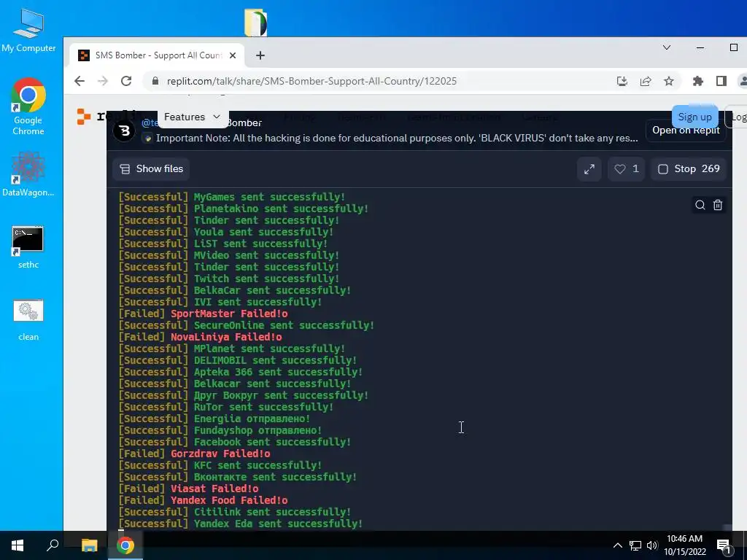747x560 pixels.
Task: Select the folder icon on the desktop top
Action: 256,23
